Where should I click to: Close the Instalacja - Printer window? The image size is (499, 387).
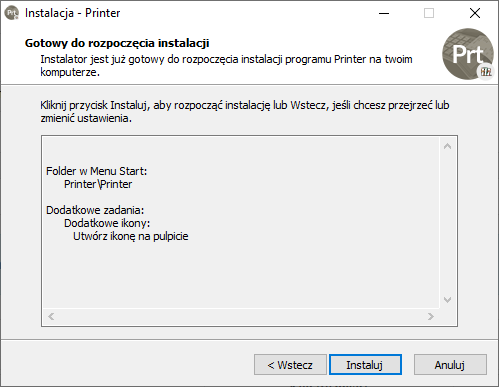pos(475,13)
